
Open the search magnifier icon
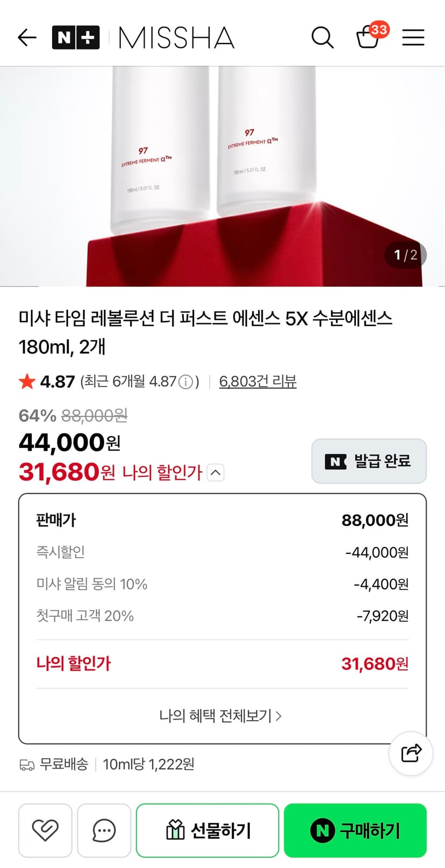[x=322, y=38]
